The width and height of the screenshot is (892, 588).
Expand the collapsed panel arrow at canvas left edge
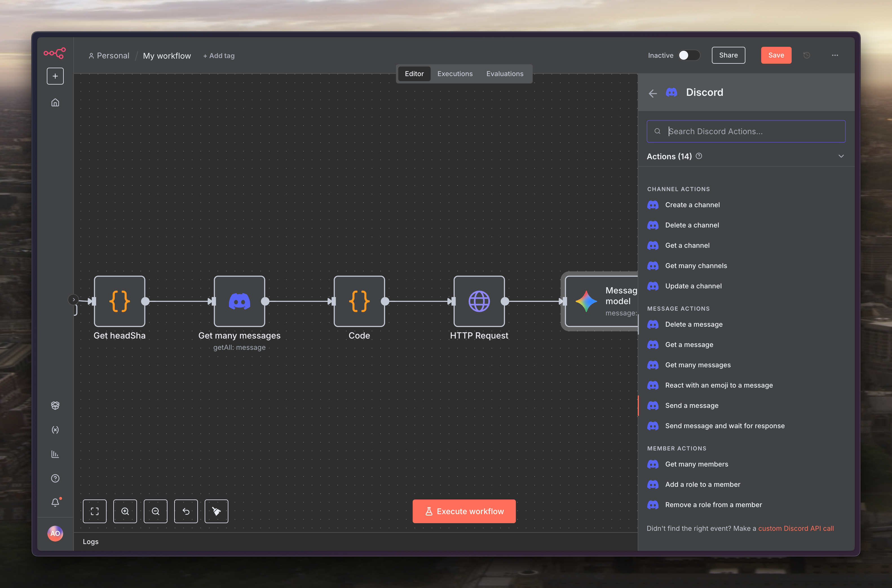click(74, 299)
